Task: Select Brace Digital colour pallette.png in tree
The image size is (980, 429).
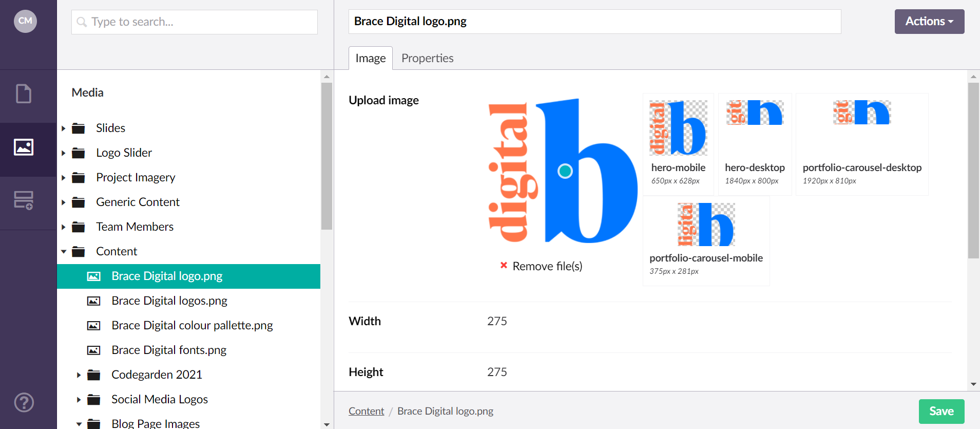Action: tap(192, 325)
